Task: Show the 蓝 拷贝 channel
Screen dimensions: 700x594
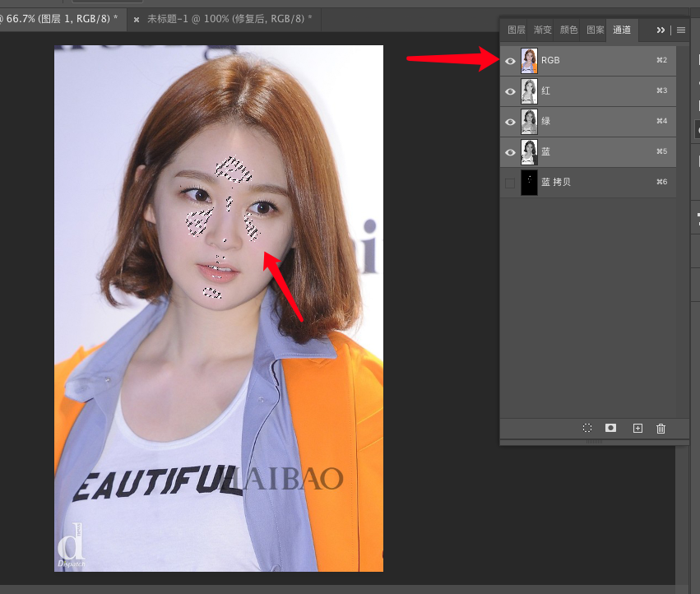Action: 510,183
